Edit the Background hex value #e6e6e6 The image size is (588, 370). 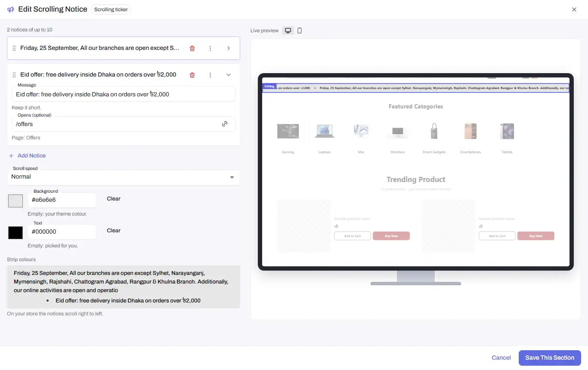pos(62,200)
